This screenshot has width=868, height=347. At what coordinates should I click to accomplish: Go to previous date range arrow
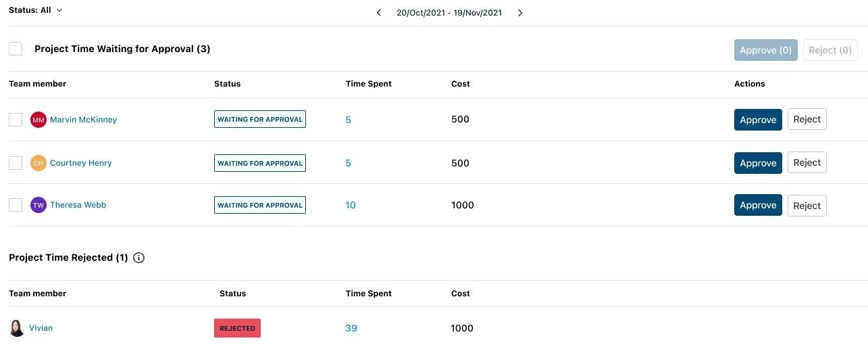click(x=379, y=13)
